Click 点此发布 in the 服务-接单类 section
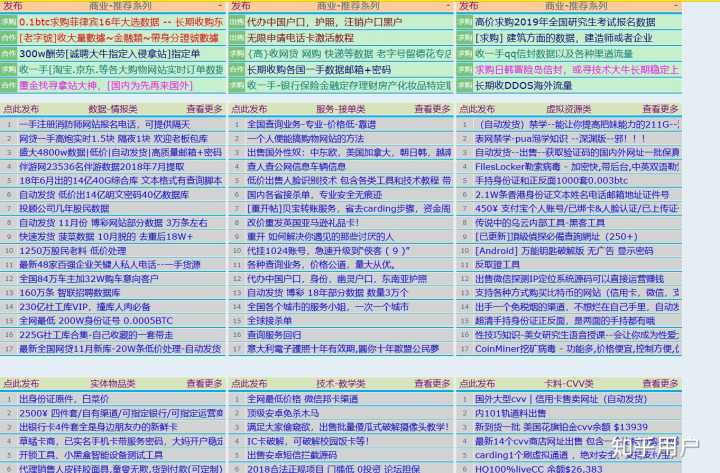This screenshot has width=720, height=473. click(x=249, y=109)
